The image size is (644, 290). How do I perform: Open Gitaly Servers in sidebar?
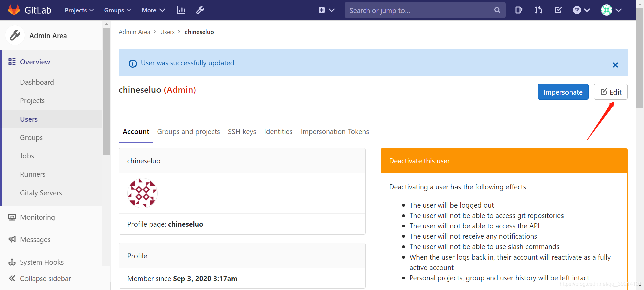[x=41, y=193]
